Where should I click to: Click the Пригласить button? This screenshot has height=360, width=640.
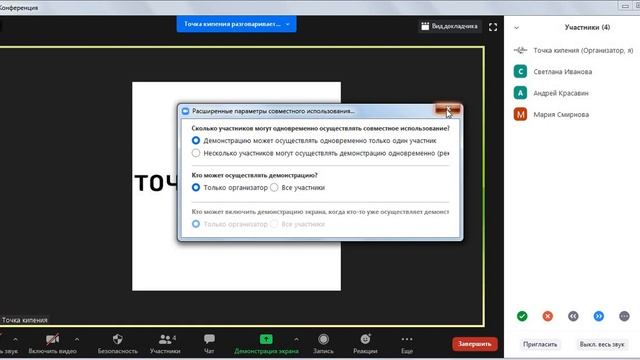click(540, 344)
